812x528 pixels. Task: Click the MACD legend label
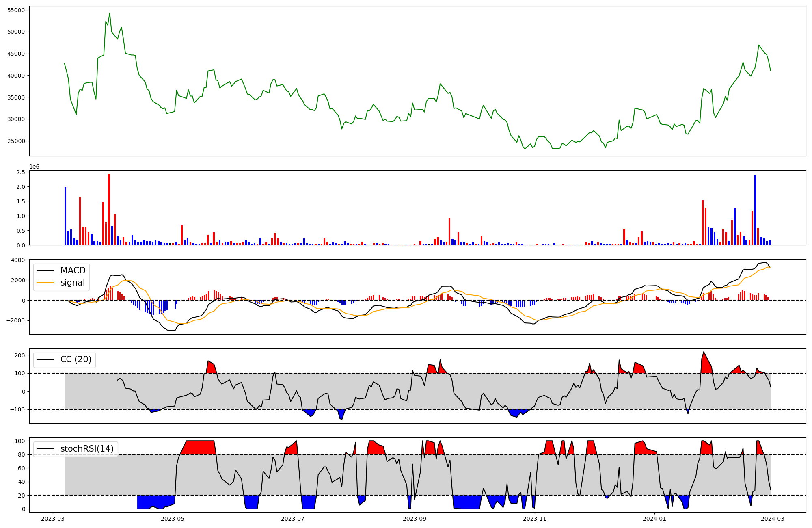(73, 270)
